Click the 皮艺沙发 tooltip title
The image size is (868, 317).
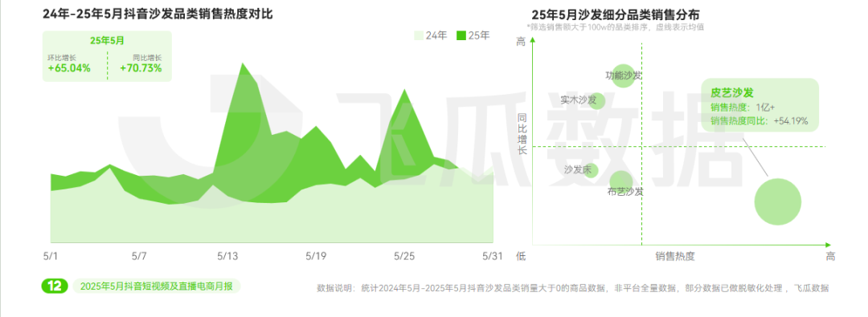point(732,94)
